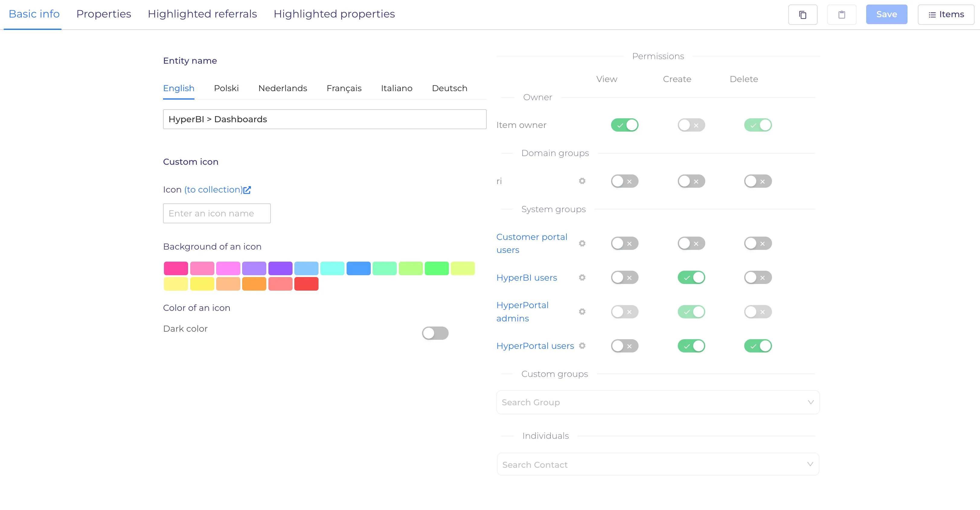Click the gear icon for ri group
Screen dimensions: 980x510
582,181
